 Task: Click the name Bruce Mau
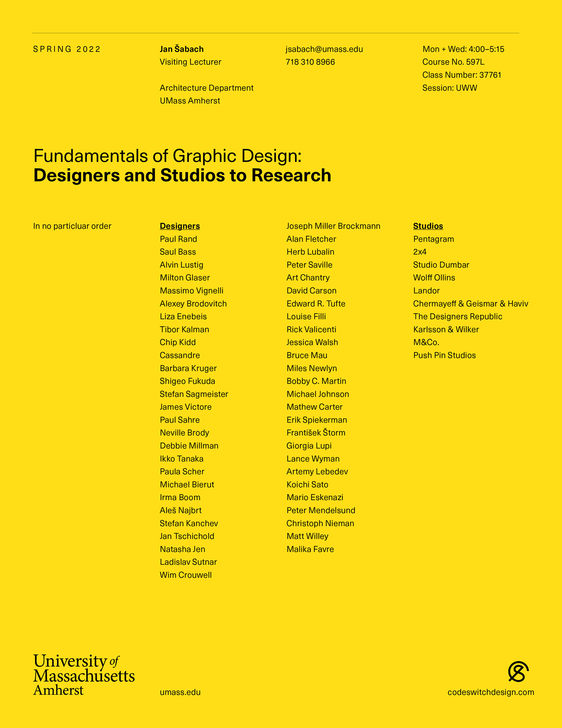coord(307,355)
